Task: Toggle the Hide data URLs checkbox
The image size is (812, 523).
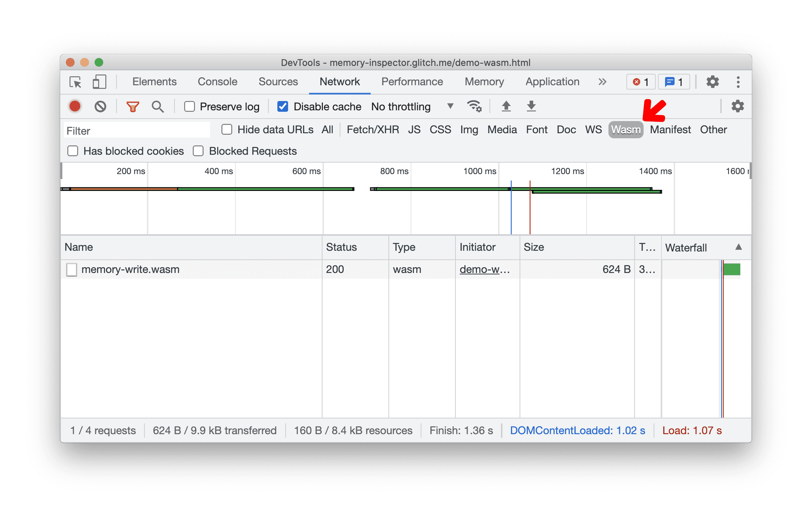Action: point(226,130)
